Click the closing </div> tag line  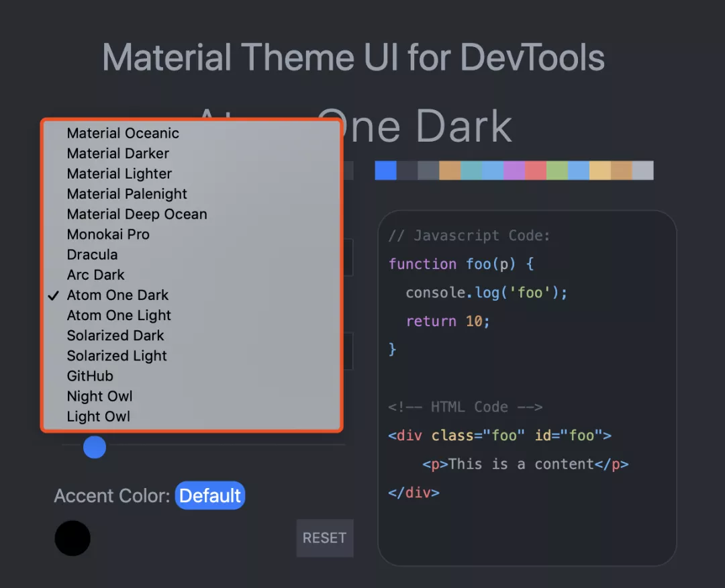(414, 493)
